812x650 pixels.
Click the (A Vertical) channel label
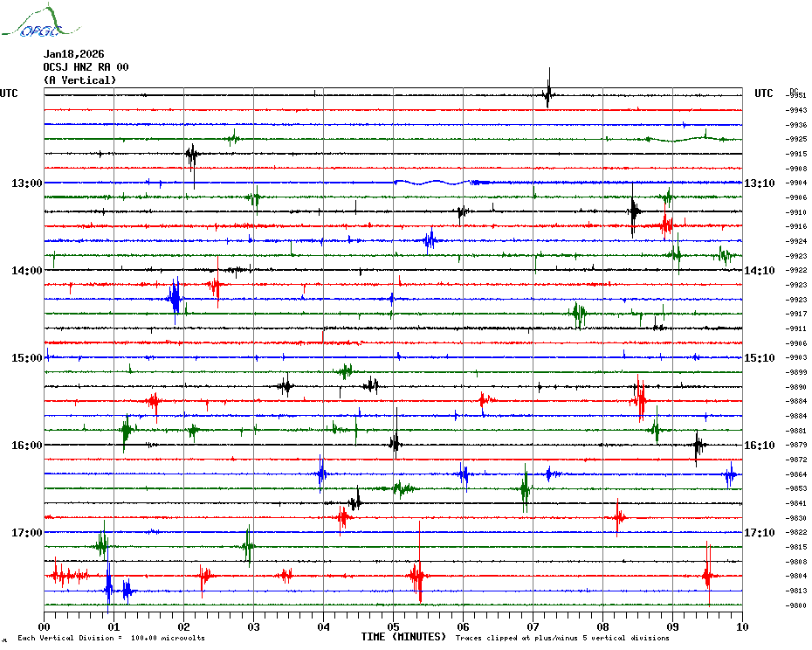pyautogui.click(x=79, y=80)
